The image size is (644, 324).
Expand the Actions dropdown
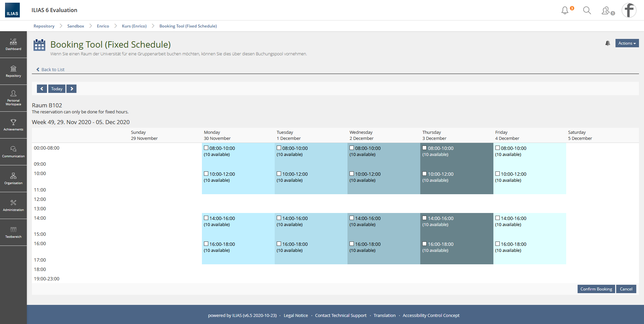pyautogui.click(x=627, y=43)
